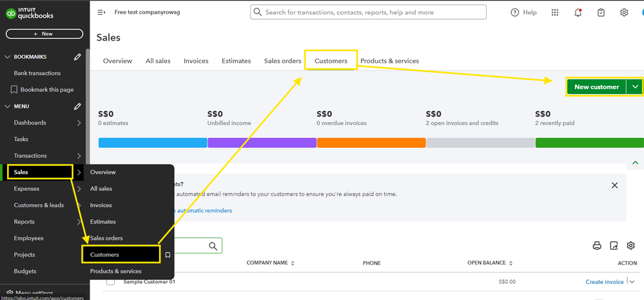Filter by green recently paid bar
The width and height of the screenshot is (644, 300).
[589, 143]
